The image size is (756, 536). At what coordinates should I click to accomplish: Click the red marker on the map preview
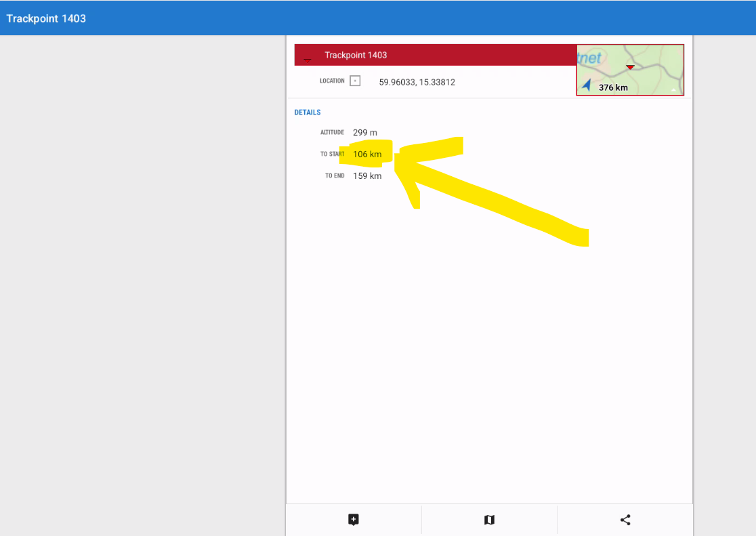[x=630, y=66]
